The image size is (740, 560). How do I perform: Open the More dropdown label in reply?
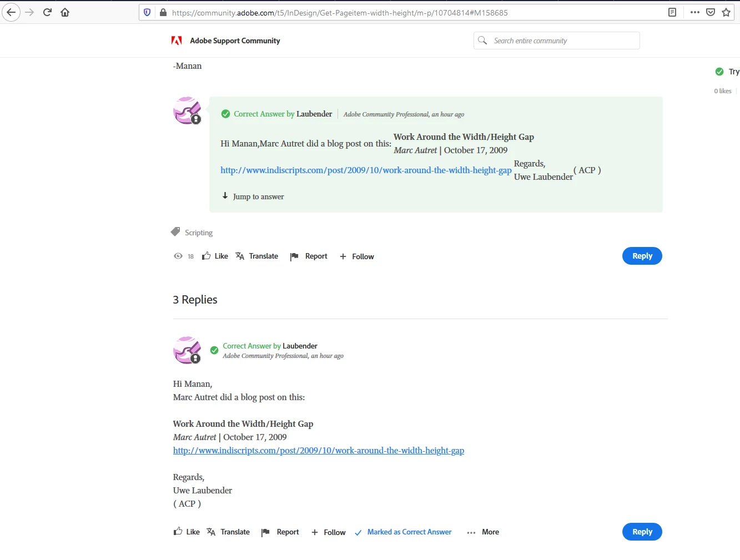[x=491, y=532]
